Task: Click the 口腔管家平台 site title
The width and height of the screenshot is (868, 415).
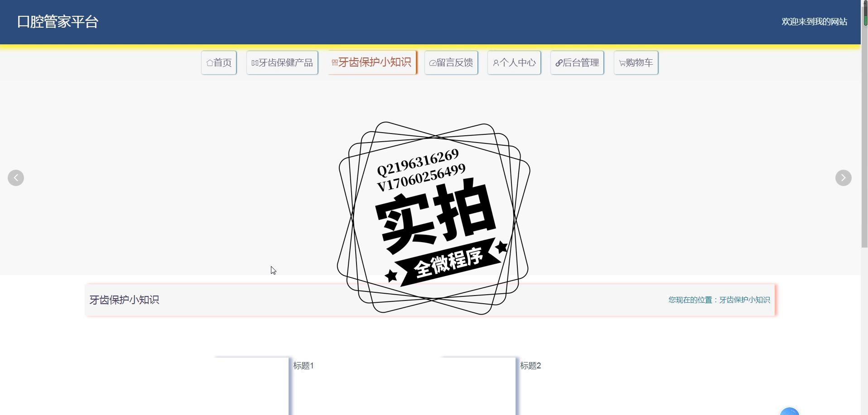Action: (58, 22)
